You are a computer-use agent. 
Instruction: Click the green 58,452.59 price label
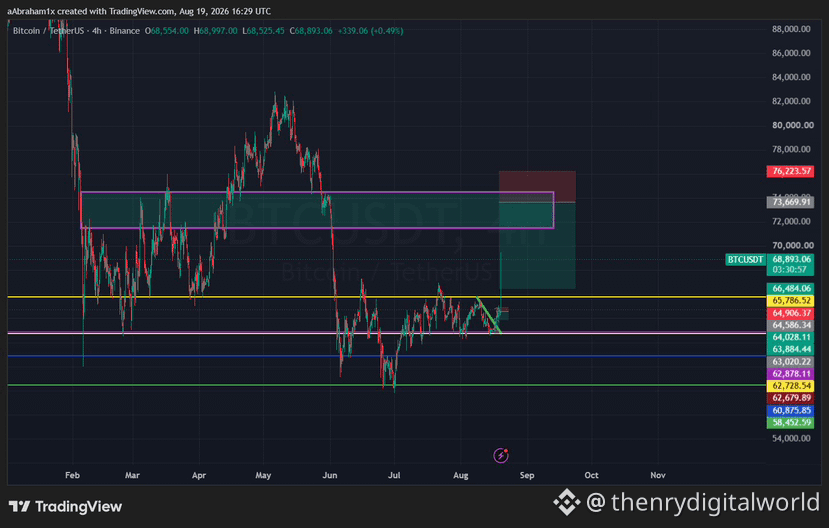tap(790, 422)
